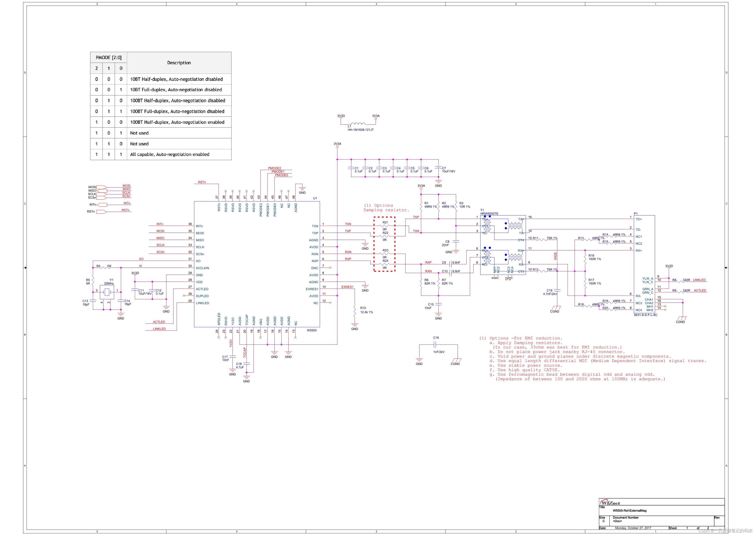
Task: Click the 'PMODE [2:0]' table header
Action: coord(109,57)
